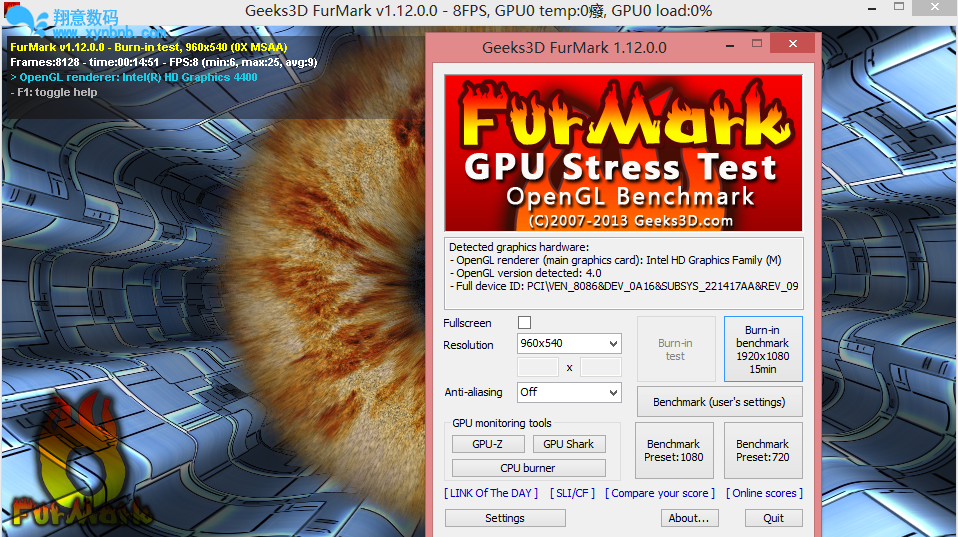Open the Settings button
Screen dimensions: 958x537
pyautogui.click(x=505, y=518)
